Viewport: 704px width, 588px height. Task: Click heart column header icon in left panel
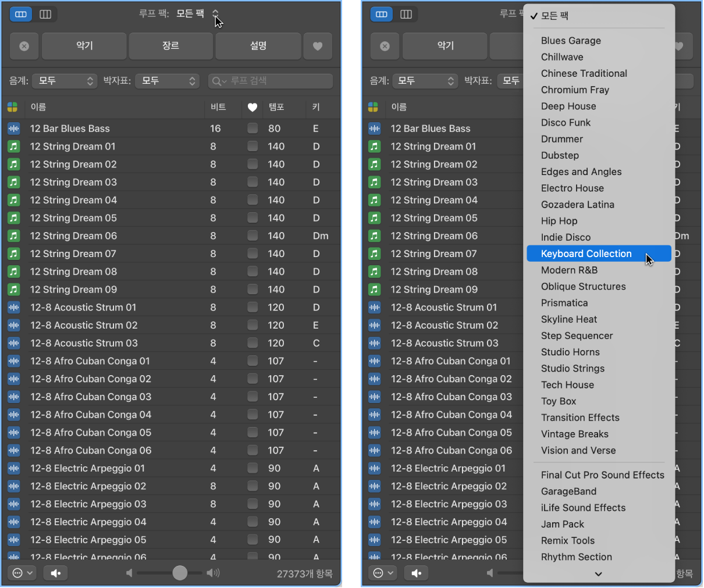tap(253, 107)
